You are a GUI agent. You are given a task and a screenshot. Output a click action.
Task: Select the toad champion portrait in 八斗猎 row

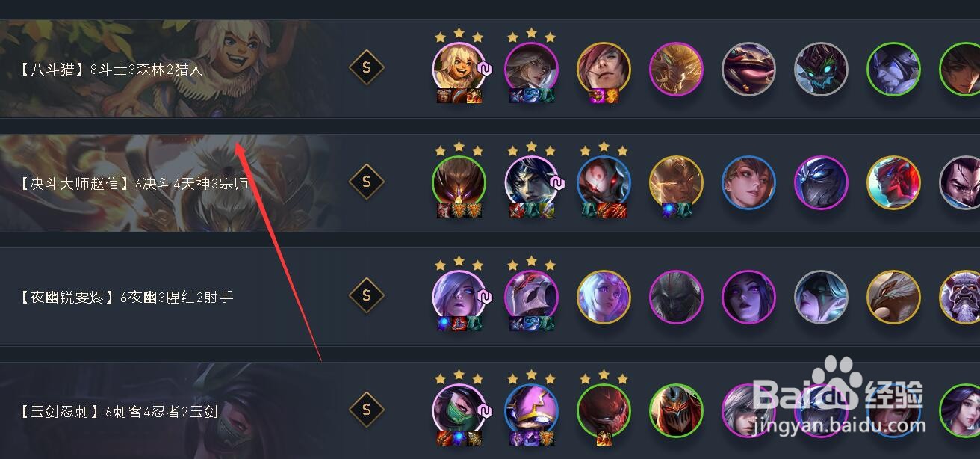pyautogui.click(x=748, y=69)
